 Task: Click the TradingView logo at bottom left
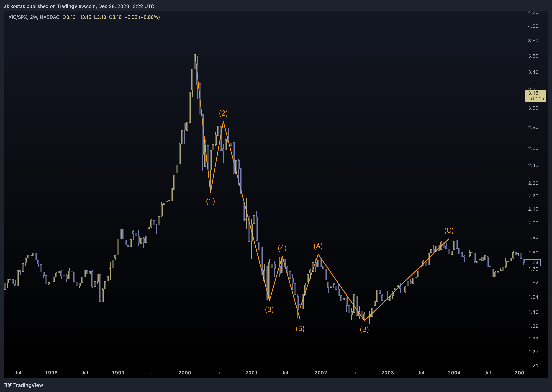[x=23, y=385]
